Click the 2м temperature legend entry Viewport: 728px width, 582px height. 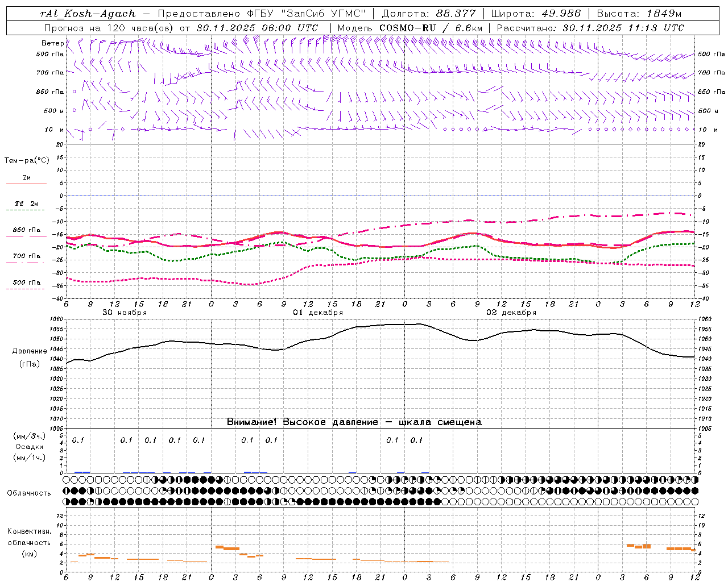point(26,178)
